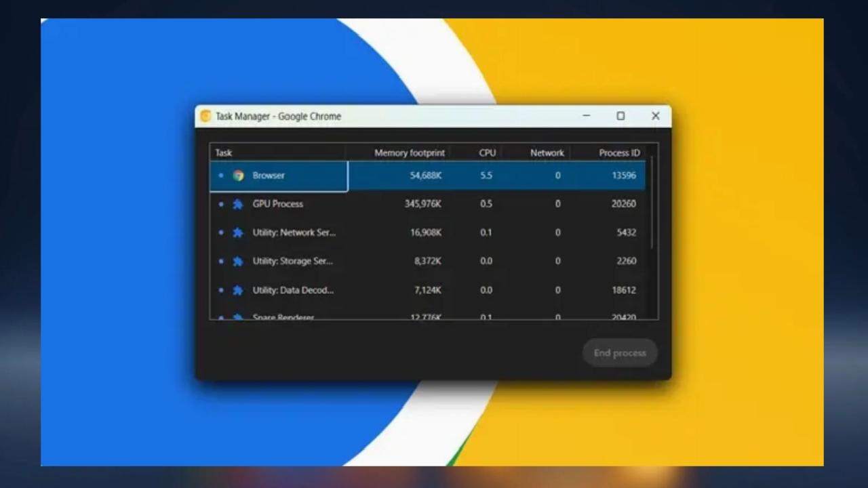Screen dimensions: 868x488
Task: Click the 7,124K memory value
Action: coord(428,290)
